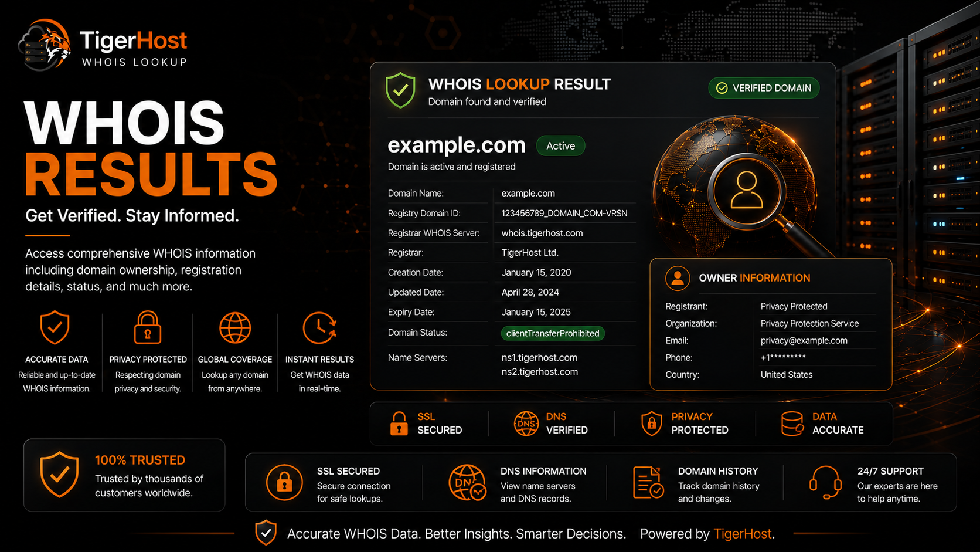
Task: Click the footer shield checkmark icon
Action: click(266, 533)
